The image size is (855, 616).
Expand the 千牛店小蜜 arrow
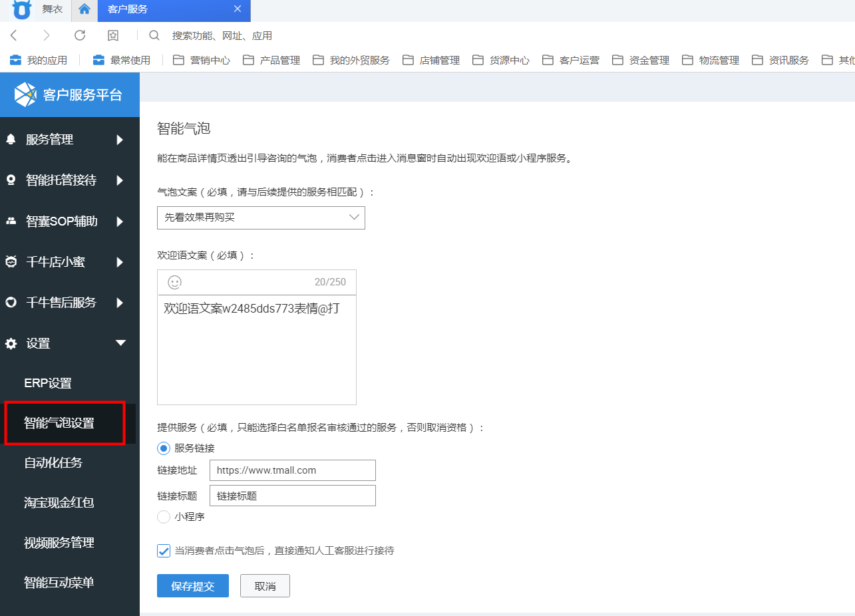click(x=120, y=262)
